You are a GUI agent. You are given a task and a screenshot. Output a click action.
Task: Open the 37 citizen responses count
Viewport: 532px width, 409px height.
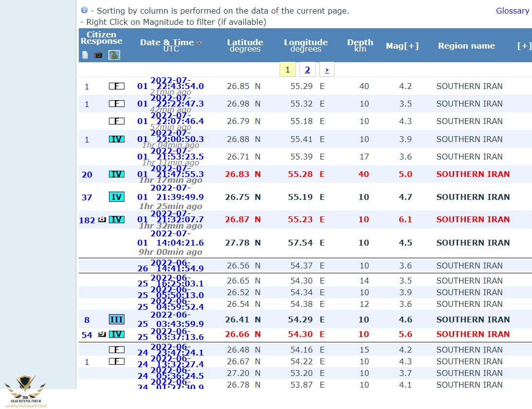(87, 197)
